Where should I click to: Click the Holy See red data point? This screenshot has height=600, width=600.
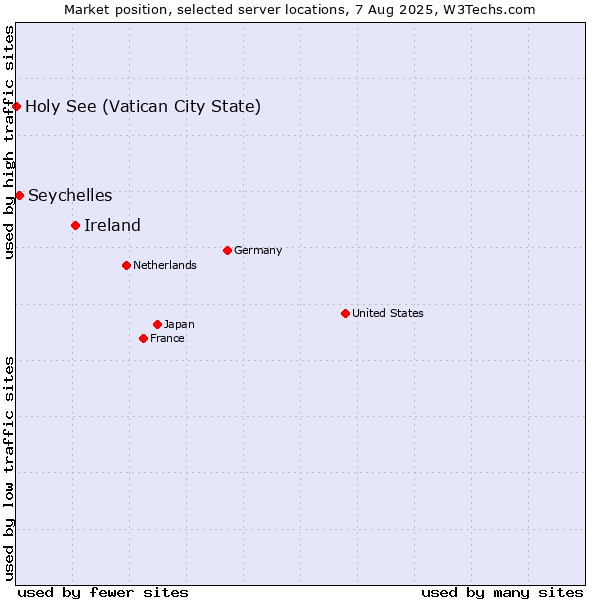coord(16,106)
